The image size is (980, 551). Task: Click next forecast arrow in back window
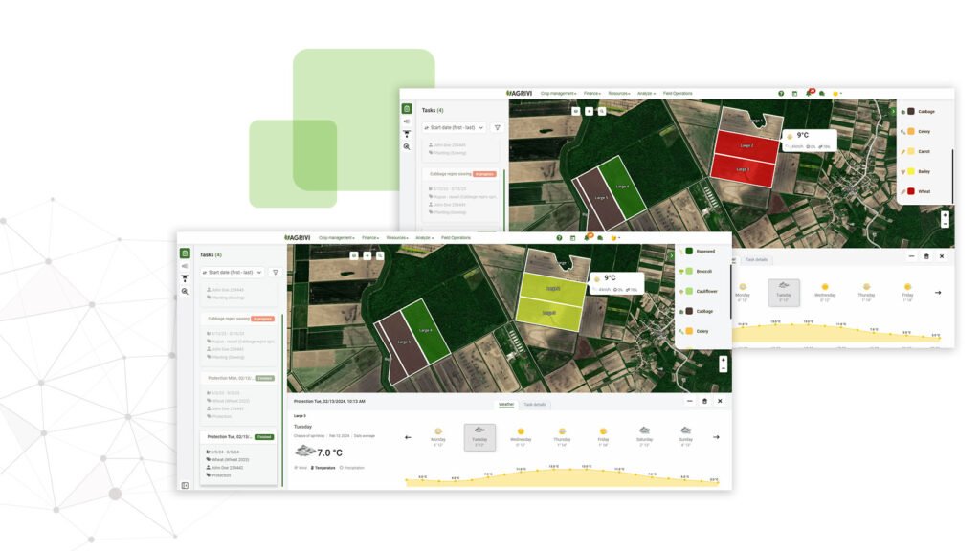point(938,293)
